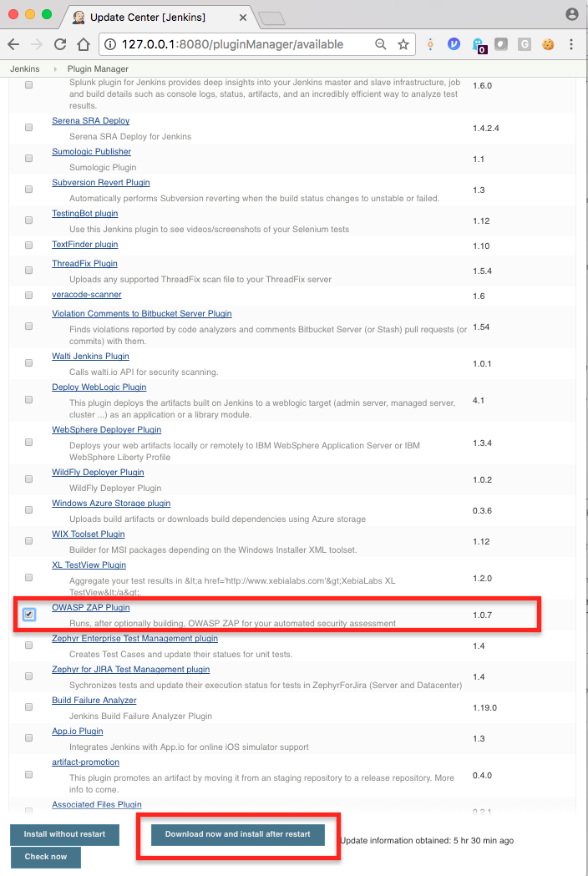Check the Sumologic Publisher checkbox
This screenshot has width=588, height=876.
[28, 158]
